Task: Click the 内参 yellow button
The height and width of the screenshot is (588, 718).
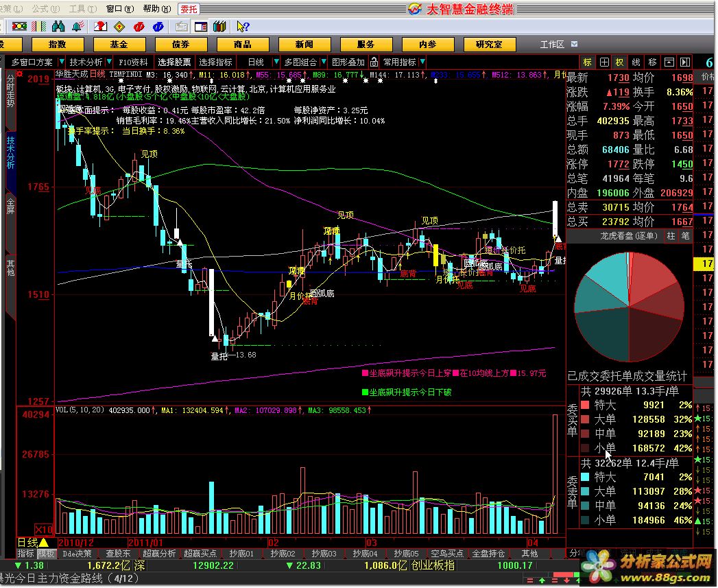Action: click(428, 45)
